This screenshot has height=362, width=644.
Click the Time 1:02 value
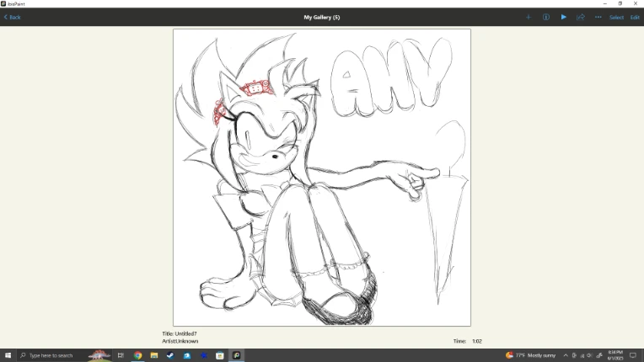[x=477, y=341]
